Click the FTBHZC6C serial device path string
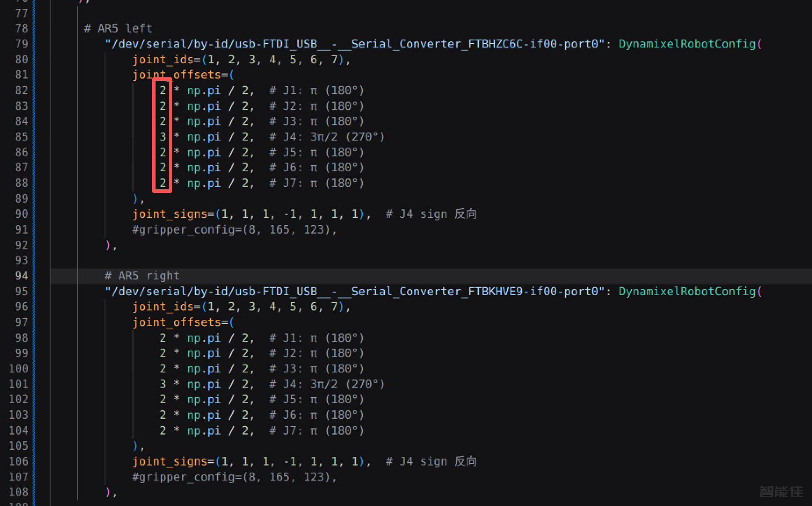Image resolution: width=812 pixels, height=506 pixels. click(x=355, y=44)
